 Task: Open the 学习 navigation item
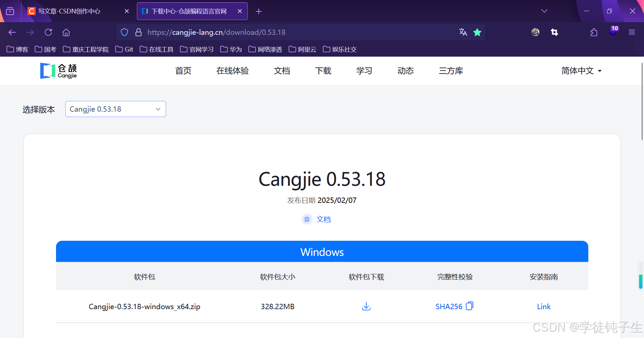pyautogui.click(x=364, y=71)
